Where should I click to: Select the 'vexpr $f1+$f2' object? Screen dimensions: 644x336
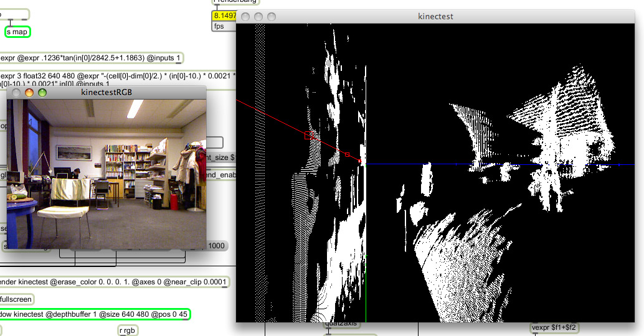pos(554,327)
